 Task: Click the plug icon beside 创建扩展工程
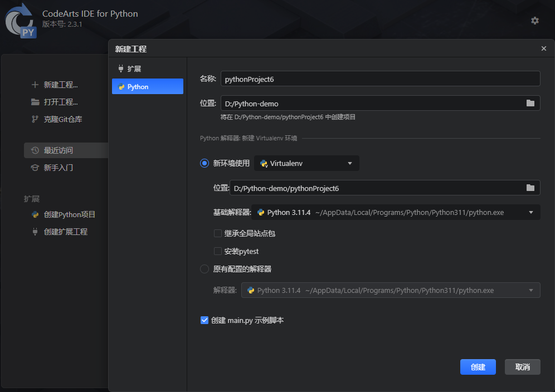(35, 232)
